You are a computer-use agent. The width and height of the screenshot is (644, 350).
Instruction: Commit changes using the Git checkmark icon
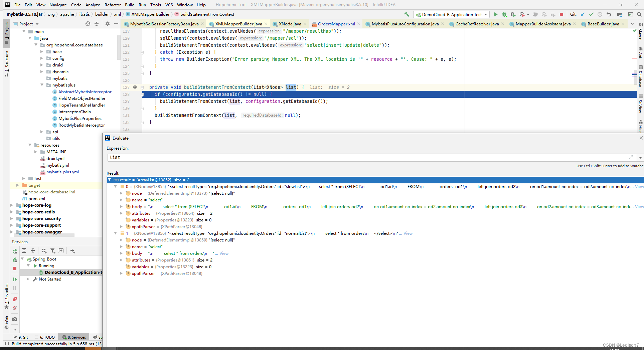(592, 14)
